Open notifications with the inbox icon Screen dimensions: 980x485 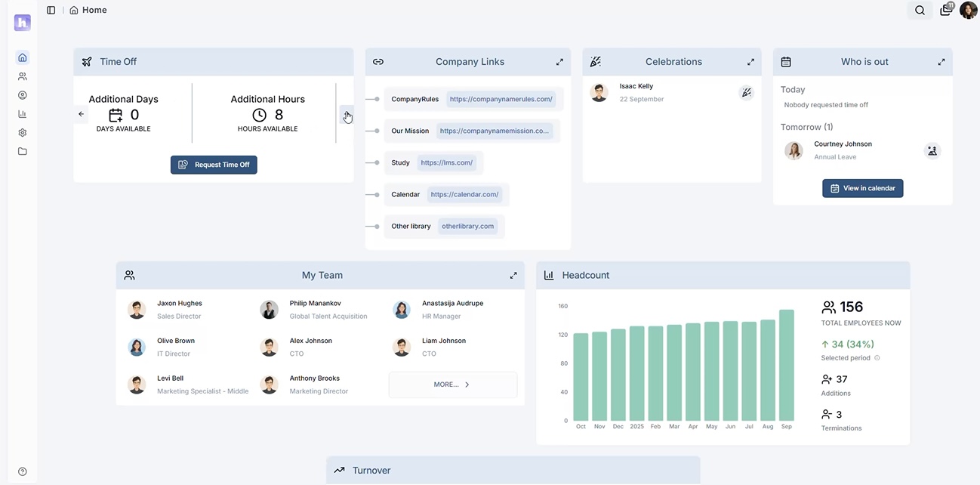coord(945,10)
